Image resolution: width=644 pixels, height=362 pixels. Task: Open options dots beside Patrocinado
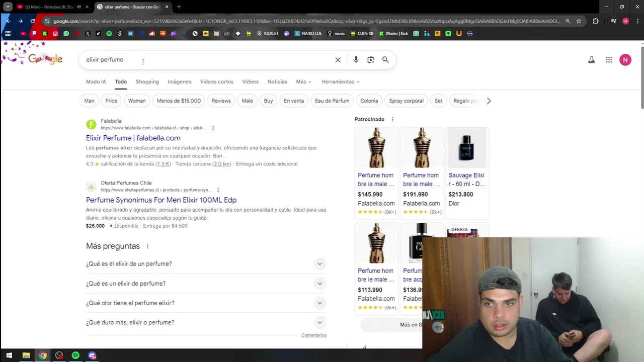pos(392,119)
